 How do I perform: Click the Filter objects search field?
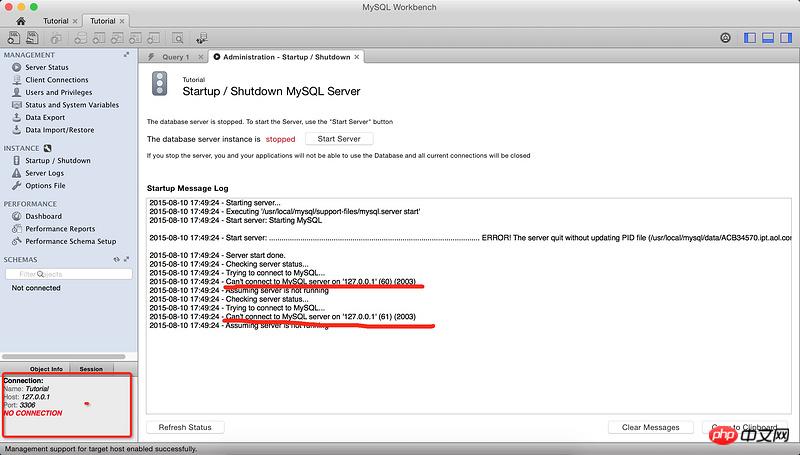[69, 274]
